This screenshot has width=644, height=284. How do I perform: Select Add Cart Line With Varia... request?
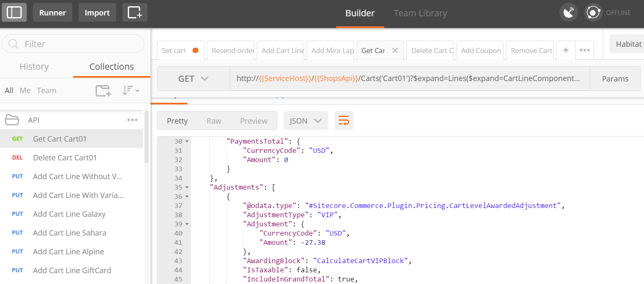click(x=71, y=195)
